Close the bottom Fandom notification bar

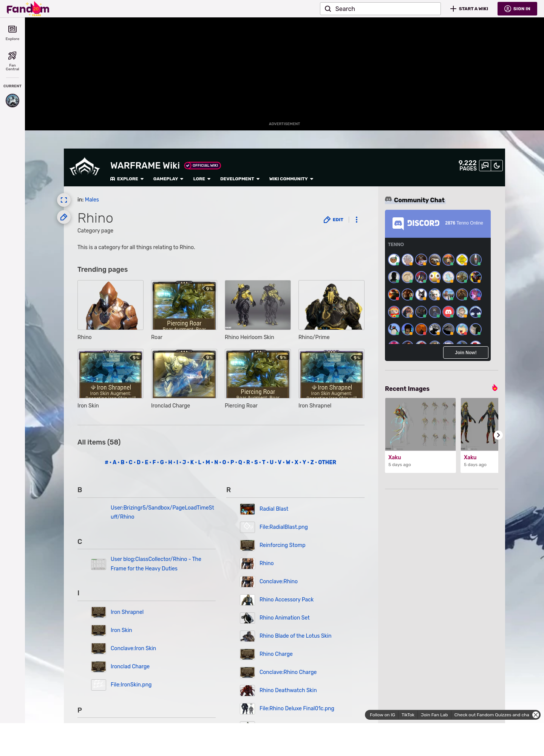(x=536, y=715)
